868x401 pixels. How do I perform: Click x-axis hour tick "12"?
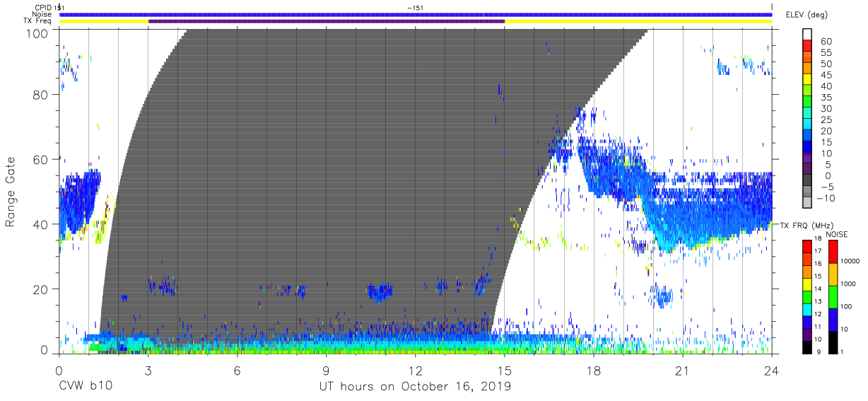tap(416, 370)
